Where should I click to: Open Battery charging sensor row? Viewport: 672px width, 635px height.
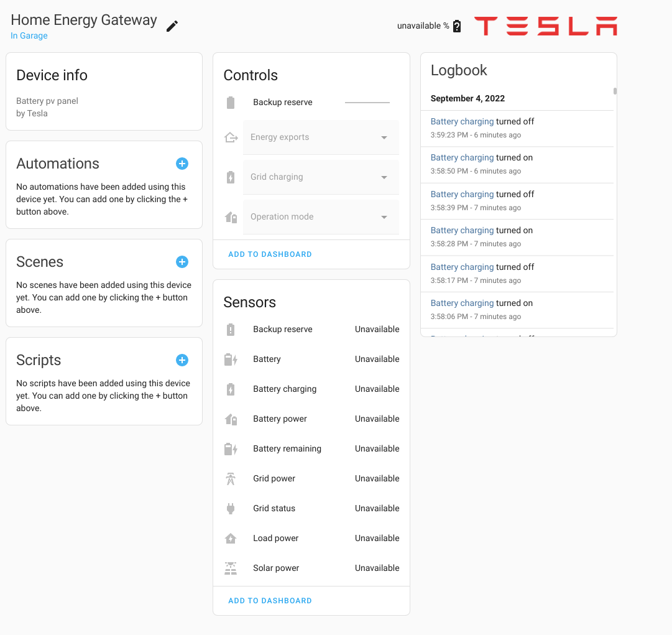[311, 389]
